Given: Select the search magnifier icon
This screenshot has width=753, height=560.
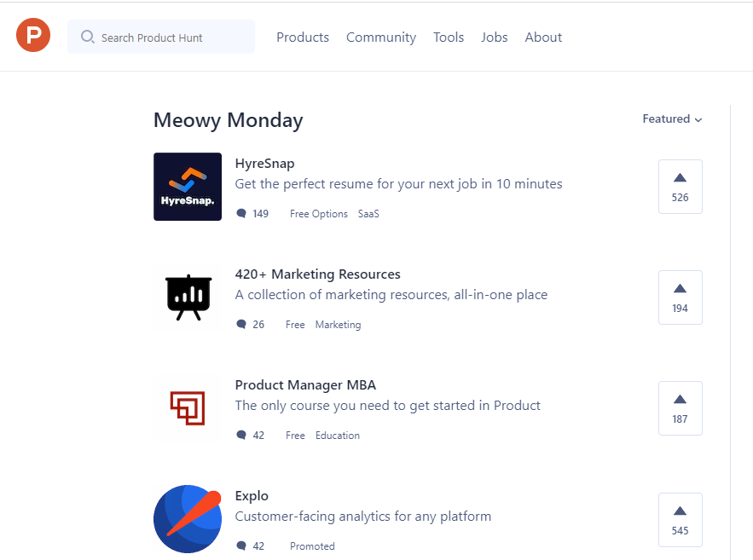Looking at the screenshot, I should pyautogui.click(x=86, y=37).
